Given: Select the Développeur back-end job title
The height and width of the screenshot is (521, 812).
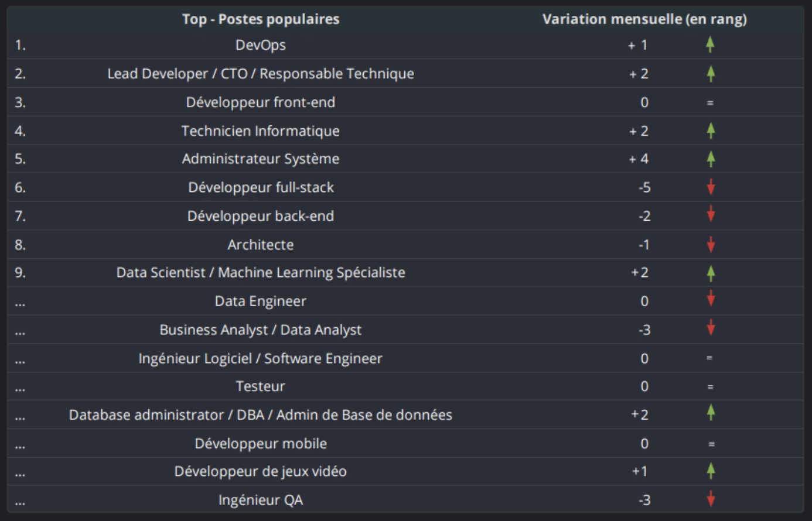Looking at the screenshot, I should click(x=261, y=216).
